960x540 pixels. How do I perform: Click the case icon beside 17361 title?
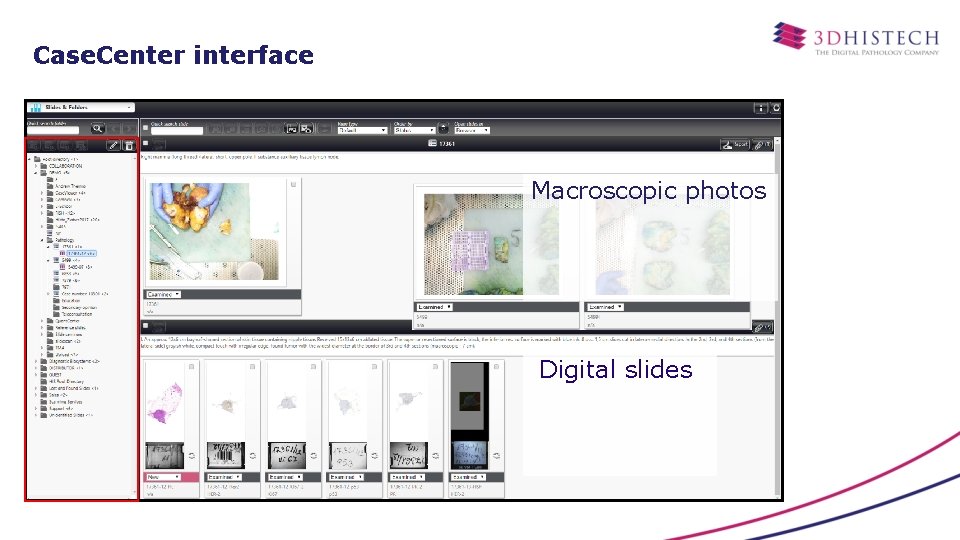coord(432,143)
